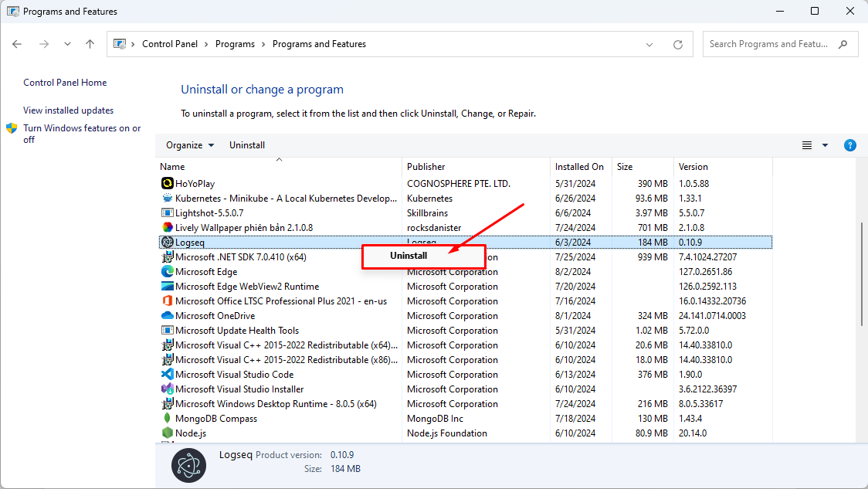Click the Kubernetes Minikube program icon
The height and width of the screenshot is (489, 868).
pos(167,199)
